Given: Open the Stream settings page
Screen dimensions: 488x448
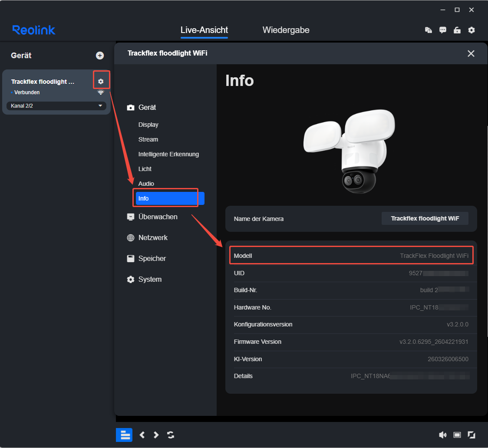Looking at the screenshot, I should [148, 139].
